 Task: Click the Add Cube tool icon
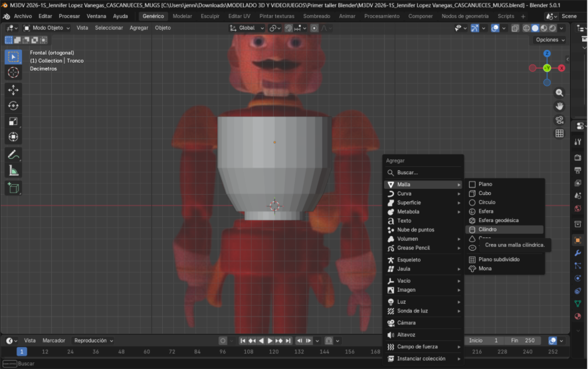(x=13, y=188)
